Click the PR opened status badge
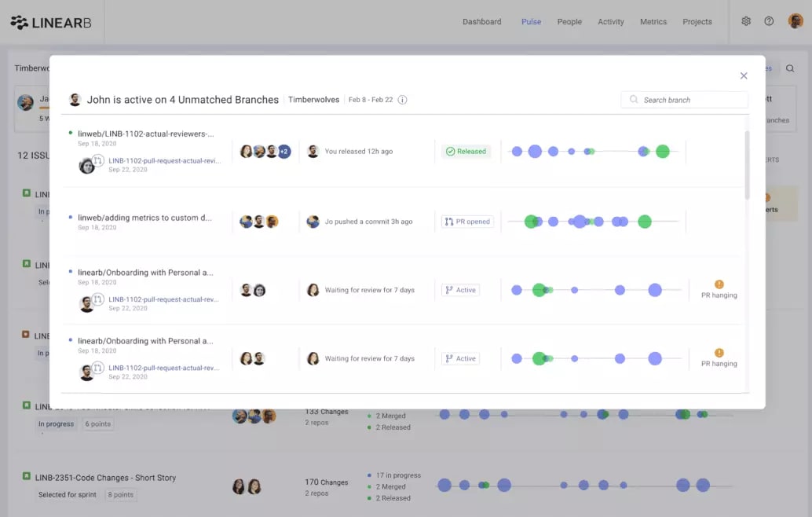 click(467, 222)
